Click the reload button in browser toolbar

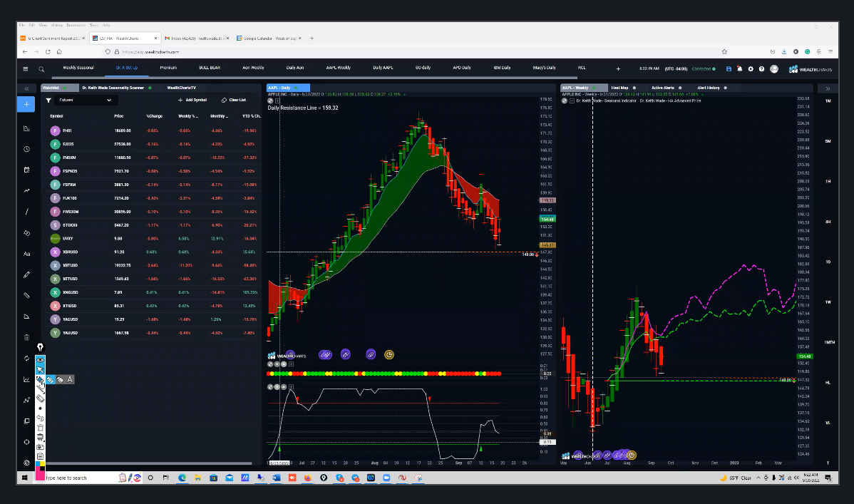point(48,52)
